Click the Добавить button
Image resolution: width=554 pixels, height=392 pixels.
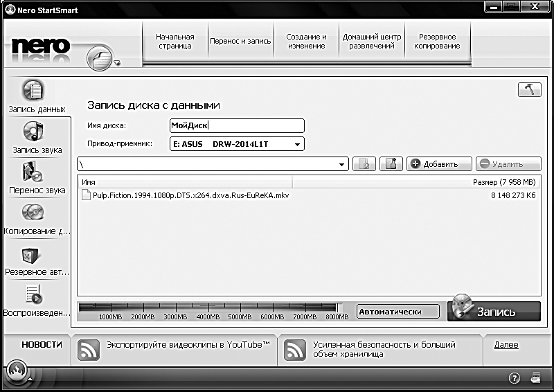coord(439,164)
